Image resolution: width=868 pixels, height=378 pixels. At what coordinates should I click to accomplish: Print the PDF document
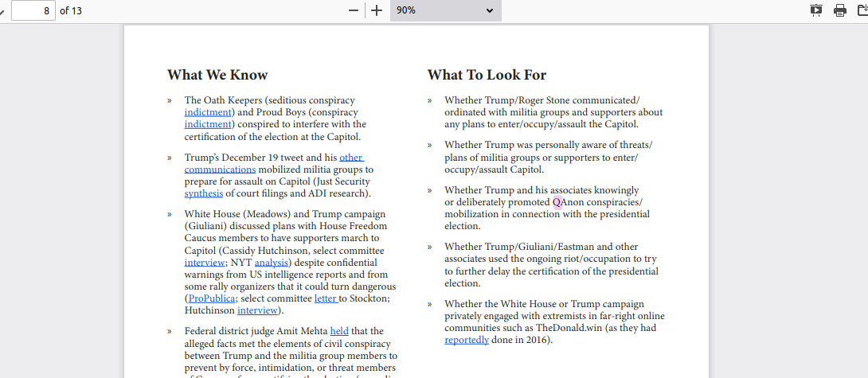tap(840, 10)
